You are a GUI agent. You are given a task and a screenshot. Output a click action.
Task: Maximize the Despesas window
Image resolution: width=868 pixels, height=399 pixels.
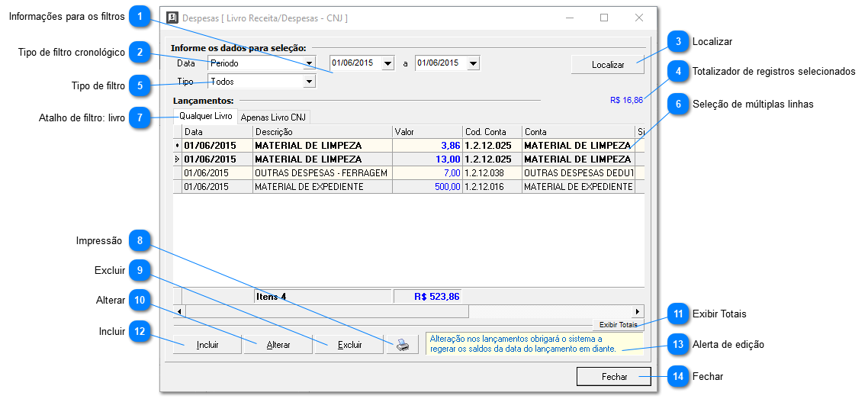tap(604, 18)
